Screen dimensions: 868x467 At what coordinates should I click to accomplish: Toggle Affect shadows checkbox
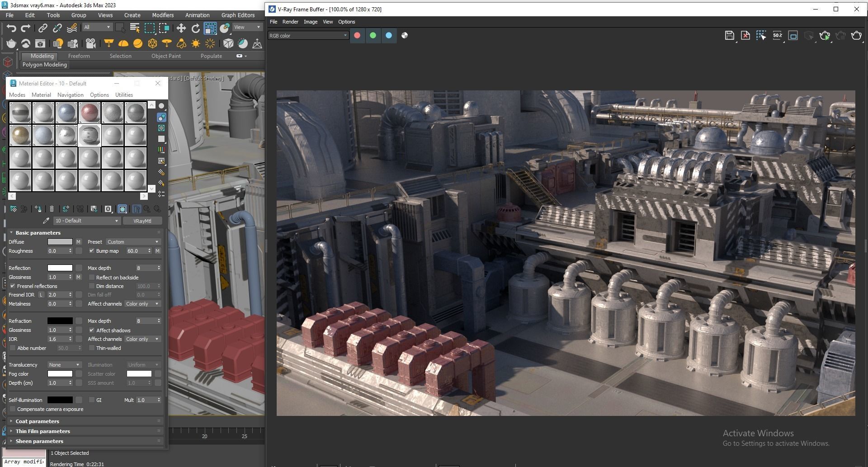click(92, 330)
